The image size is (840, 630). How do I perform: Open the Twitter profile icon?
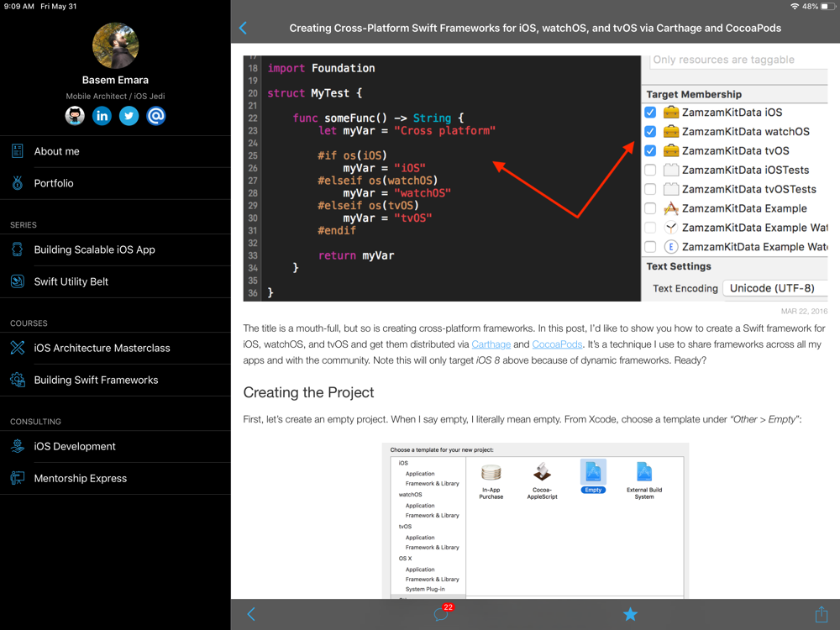point(129,116)
